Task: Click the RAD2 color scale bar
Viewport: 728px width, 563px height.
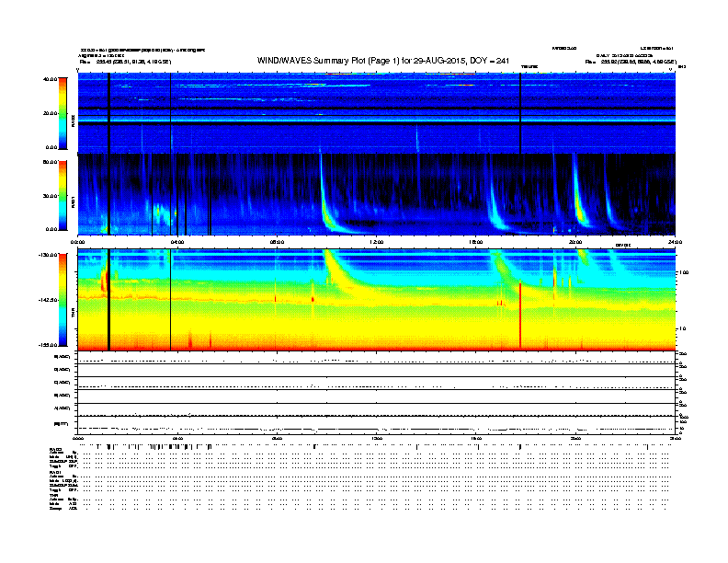Action: point(63,113)
